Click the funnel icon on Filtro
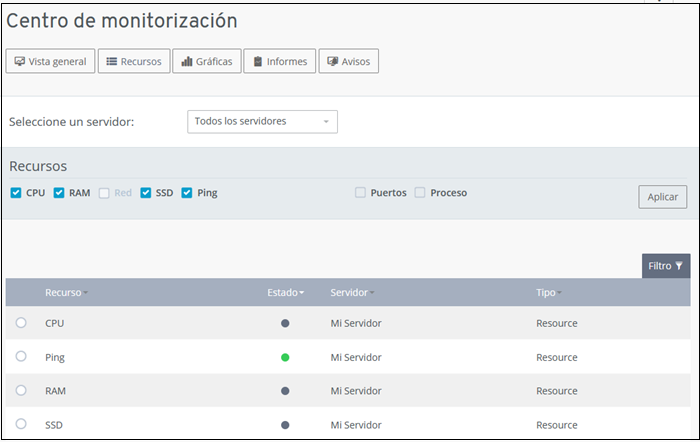The image size is (700, 442). (x=679, y=266)
